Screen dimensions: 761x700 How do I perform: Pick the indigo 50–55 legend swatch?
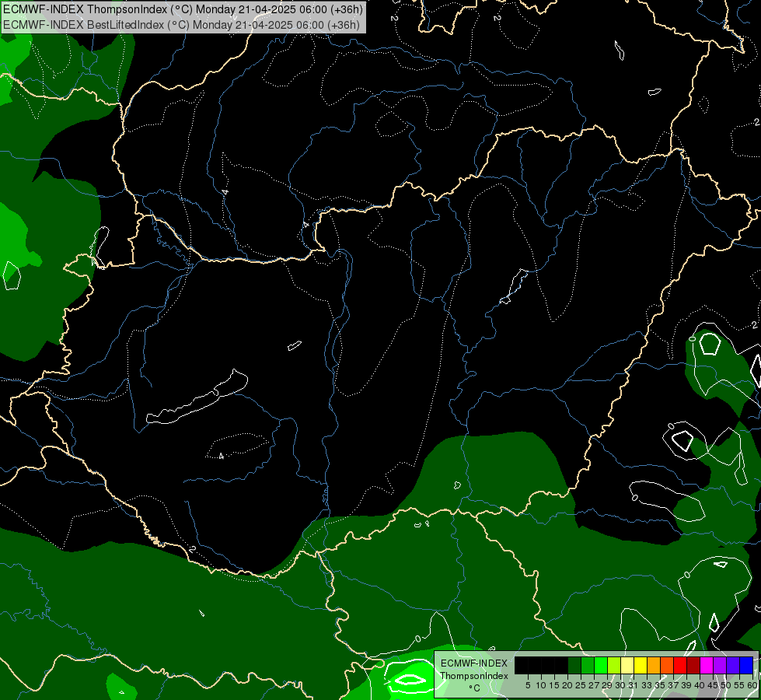(x=733, y=666)
